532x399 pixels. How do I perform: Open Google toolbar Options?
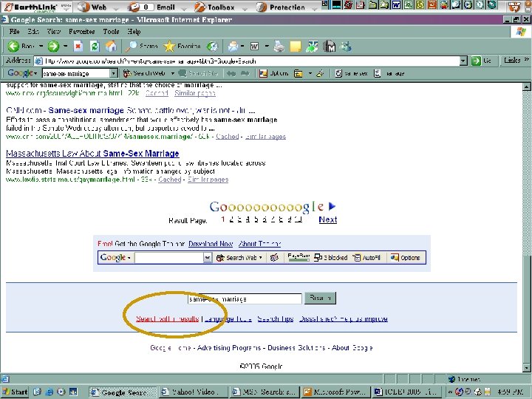click(x=273, y=73)
